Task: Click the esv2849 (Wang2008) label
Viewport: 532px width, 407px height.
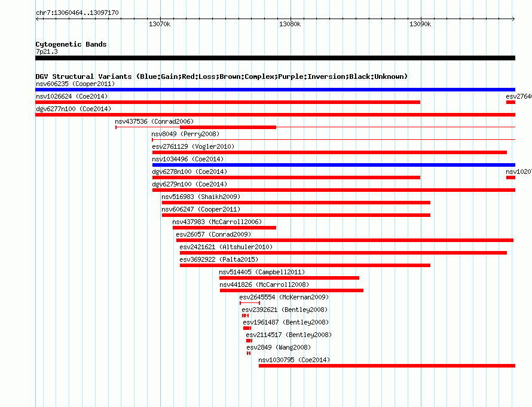Action: 279,347
